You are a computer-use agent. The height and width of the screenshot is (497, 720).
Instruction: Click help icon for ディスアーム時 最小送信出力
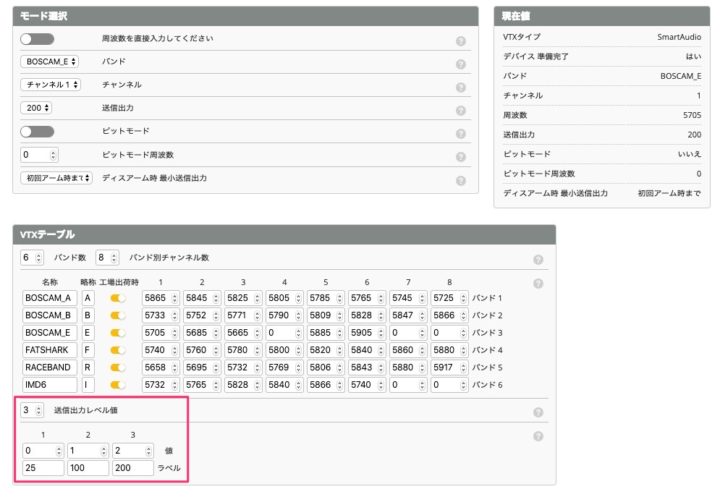[461, 181]
